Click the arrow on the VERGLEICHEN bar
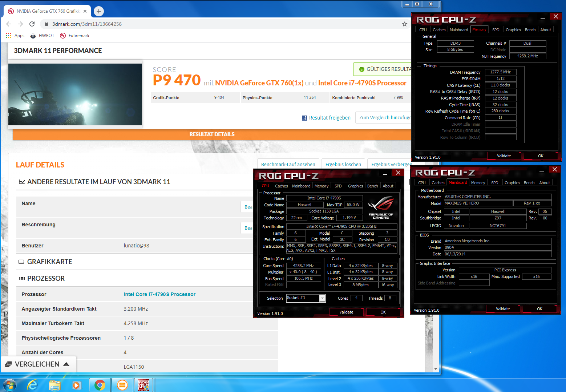566x392 pixels. click(66, 364)
